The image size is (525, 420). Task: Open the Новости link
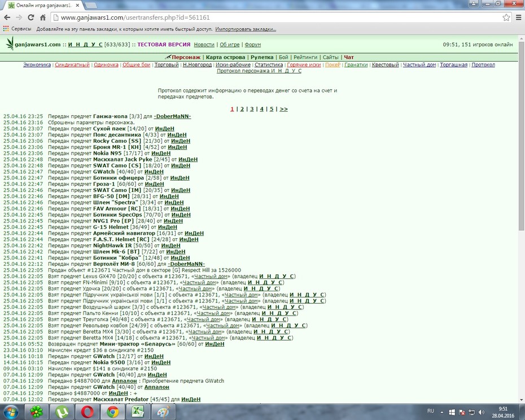(204, 45)
